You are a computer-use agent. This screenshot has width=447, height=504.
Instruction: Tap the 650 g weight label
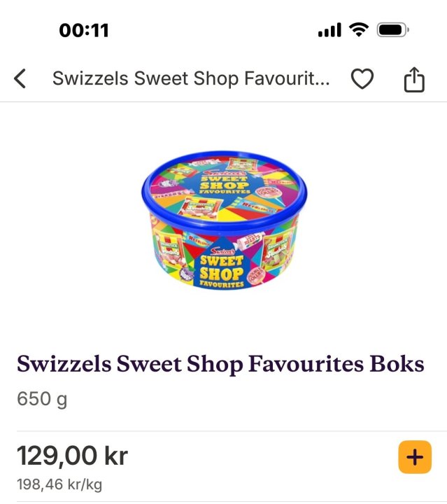tap(42, 399)
